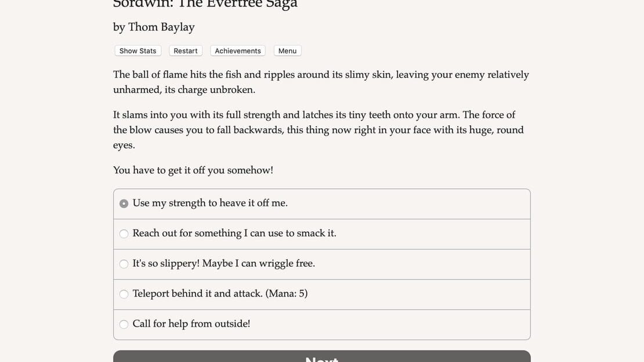Click the author line 'by Thom Baylay'

(x=154, y=27)
